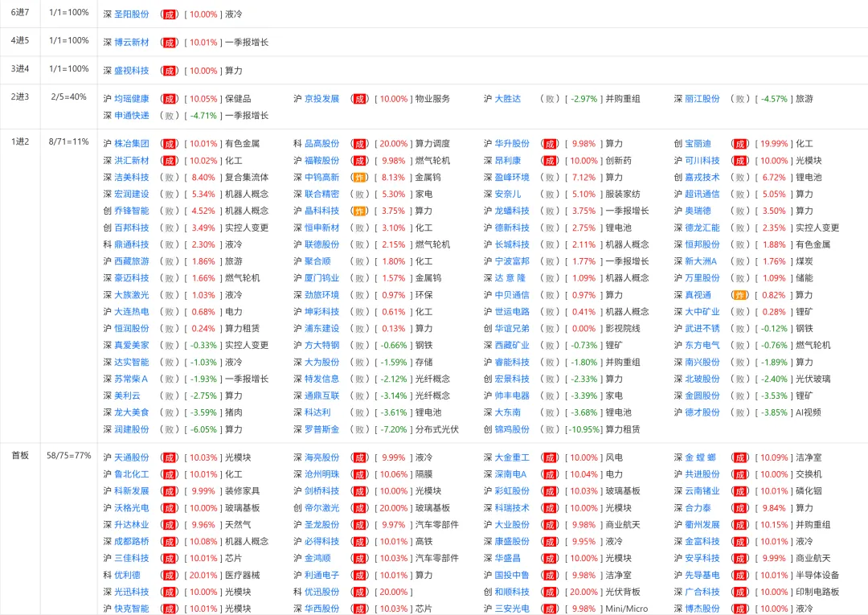Click the red 成 badge beside 博云新材
868x615 pixels.
coord(170,43)
